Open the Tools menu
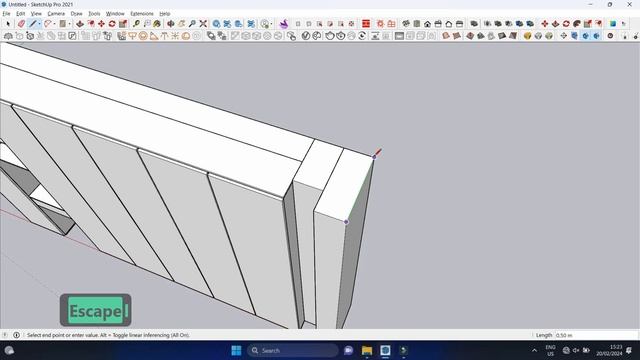Screen dimensions: 640x360 94,13
